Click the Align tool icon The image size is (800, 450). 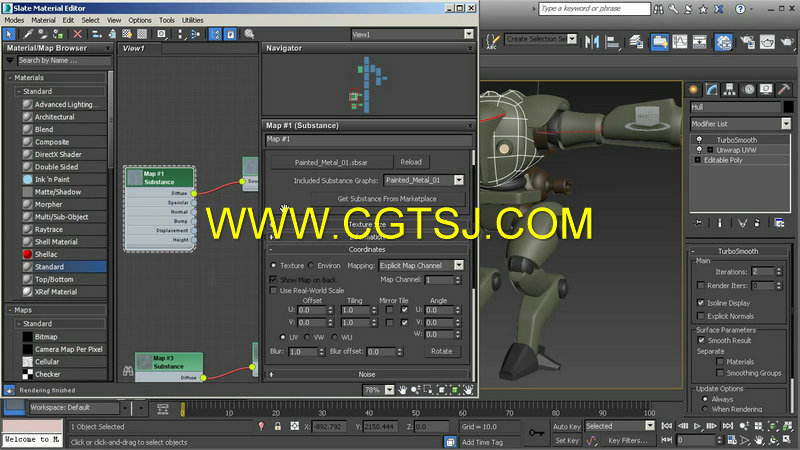coord(612,41)
